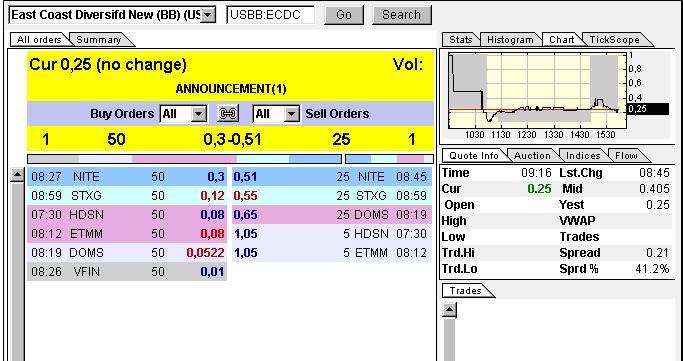The width and height of the screenshot is (683, 361).
Task: Click the Cur 0,25 (no change) header
Action: click(108, 65)
